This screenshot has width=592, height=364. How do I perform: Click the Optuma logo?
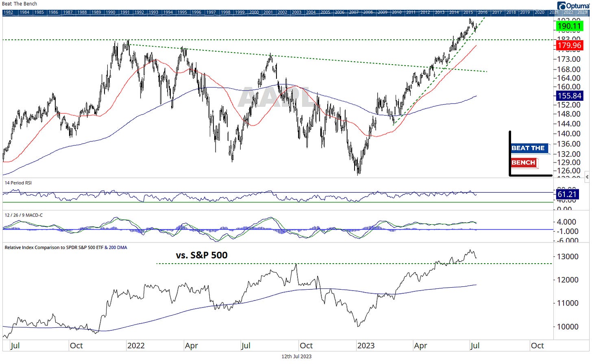click(x=574, y=6)
